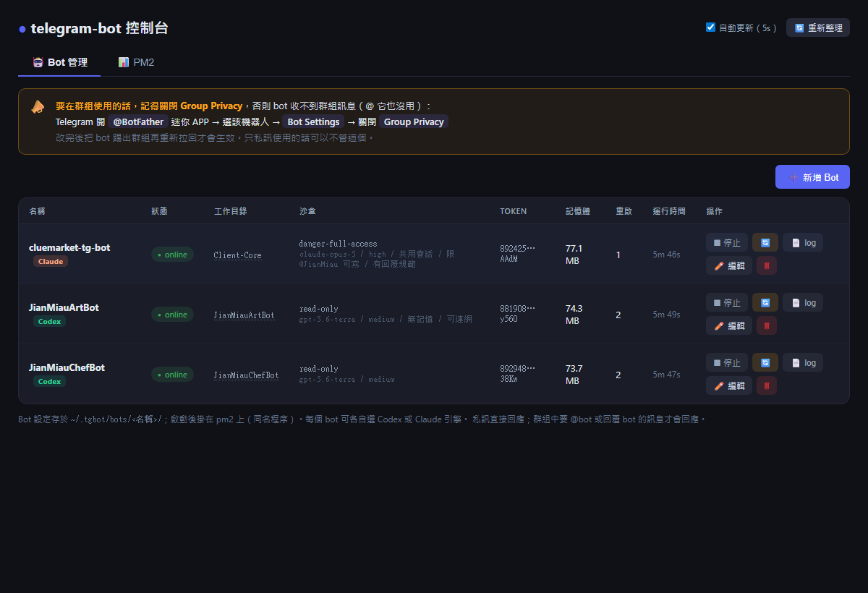This screenshot has width=868, height=593.
Task: Restart the JianMiauChefBot bot
Action: point(765,362)
